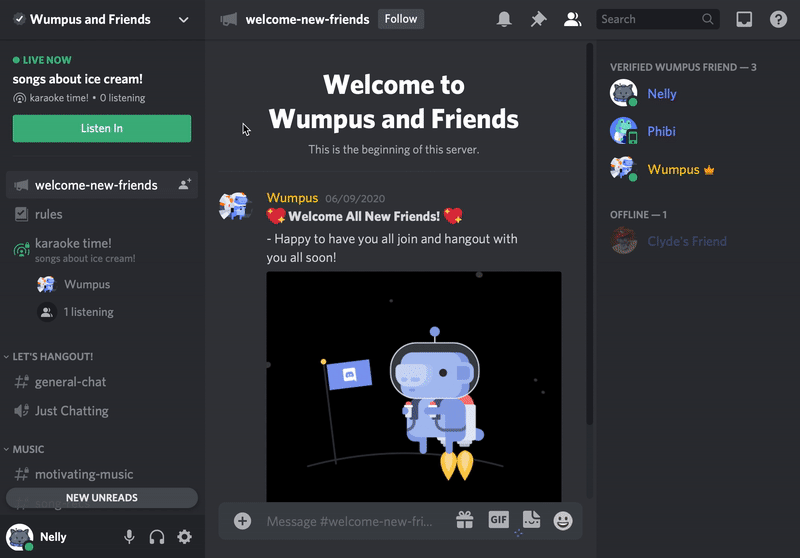Click the plus attachment button

pos(242,521)
